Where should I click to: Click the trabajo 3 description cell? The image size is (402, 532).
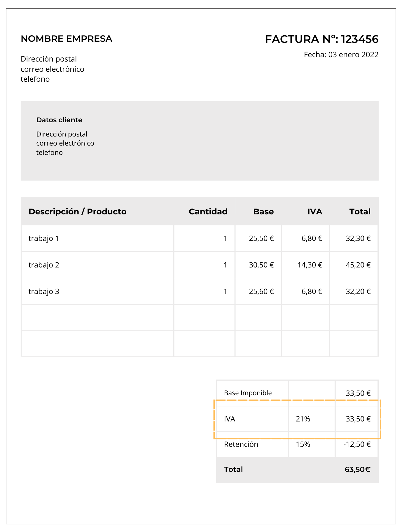[x=44, y=292]
